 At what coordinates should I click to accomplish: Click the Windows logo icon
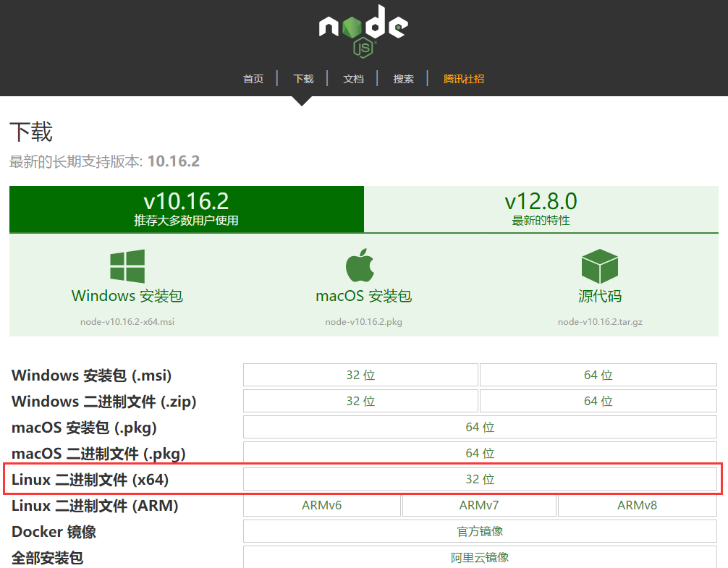(127, 266)
